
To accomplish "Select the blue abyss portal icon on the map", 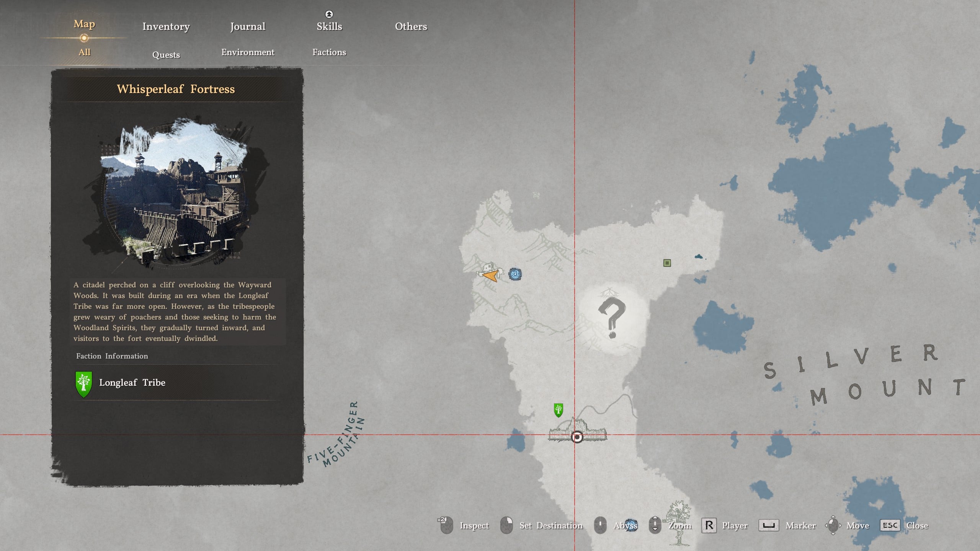I will pos(515,274).
